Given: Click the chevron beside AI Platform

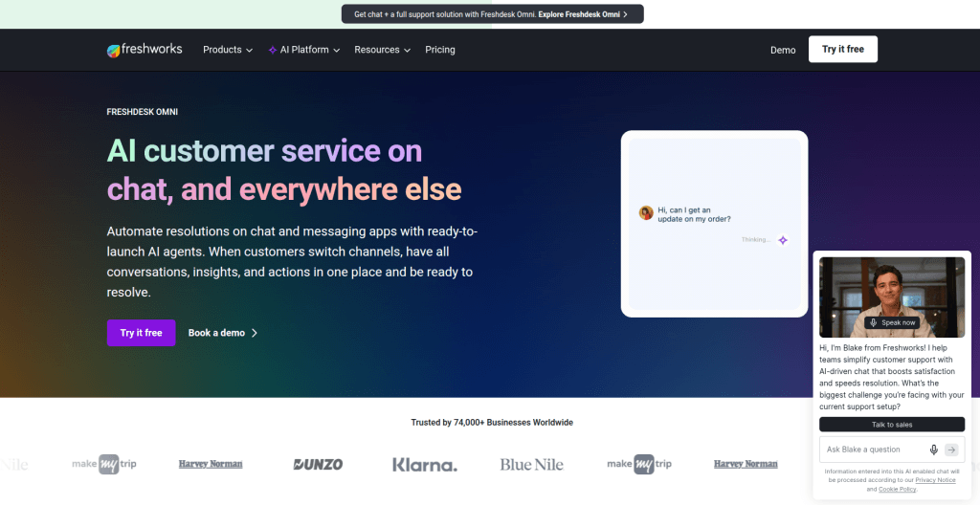Looking at the screenshot, I should pos(336,51).
